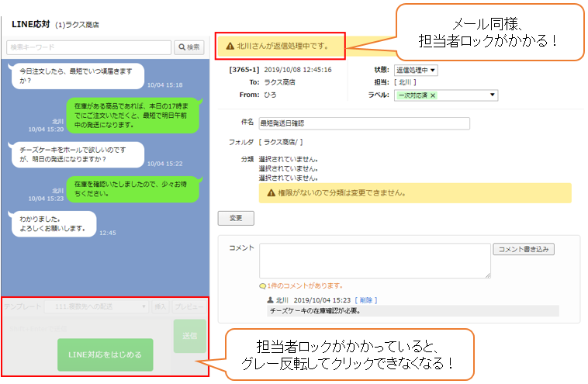Image resolution: width=588 pixels, height=384 pixels.
Task: Click the From value ひろ
Action: (x=271, y=95)
